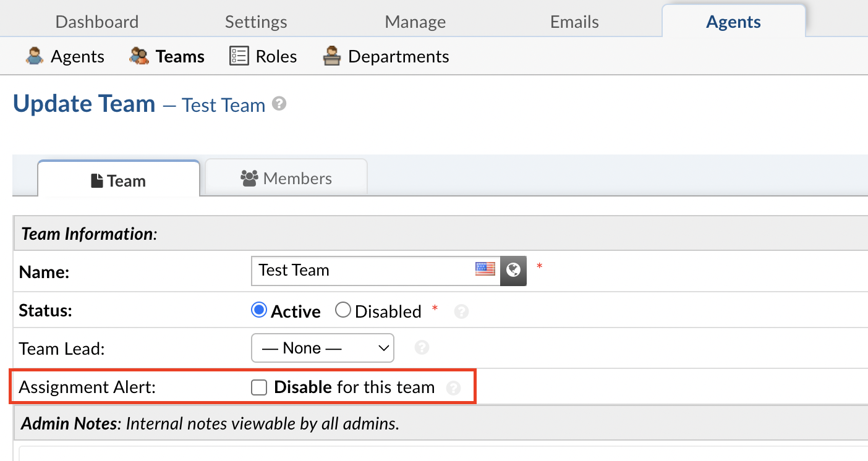Click the US flag icon in Name field

coord(485,269)
